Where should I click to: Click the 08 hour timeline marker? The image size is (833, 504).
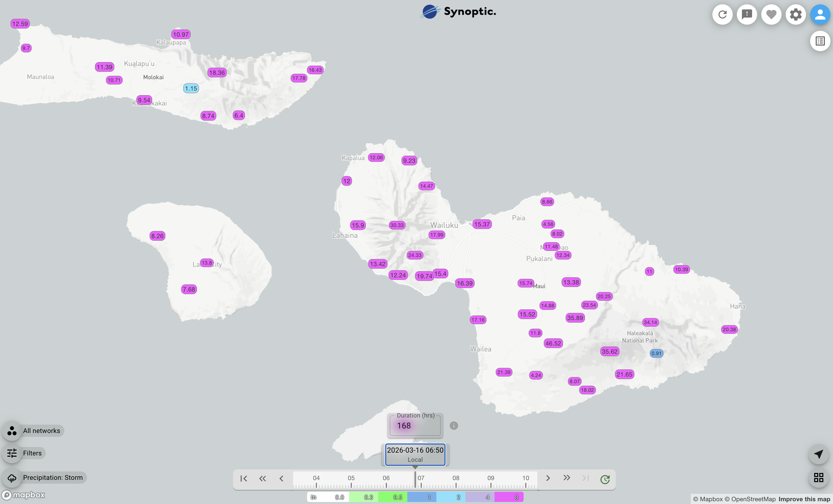pyautogui.click(x=456, y=478)
